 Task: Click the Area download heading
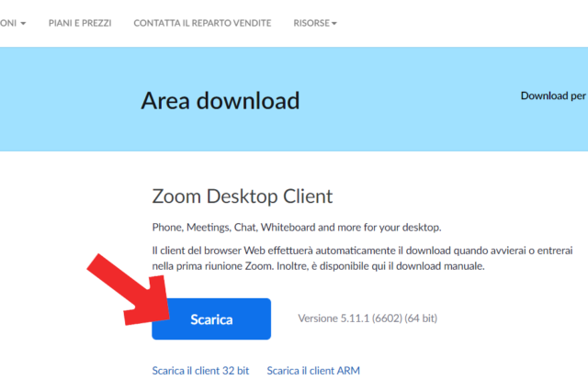(x=220, y=101)
